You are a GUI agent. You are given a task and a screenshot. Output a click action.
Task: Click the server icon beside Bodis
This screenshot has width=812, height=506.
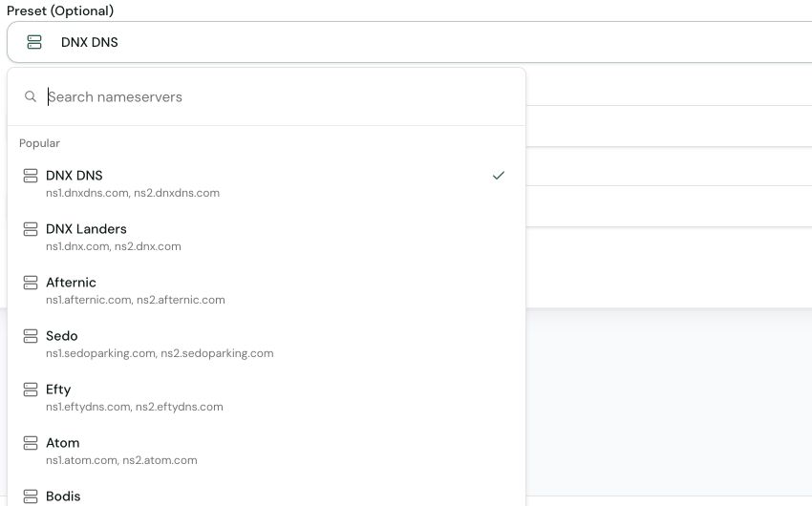pyautogui.click(x=31, y=496)
